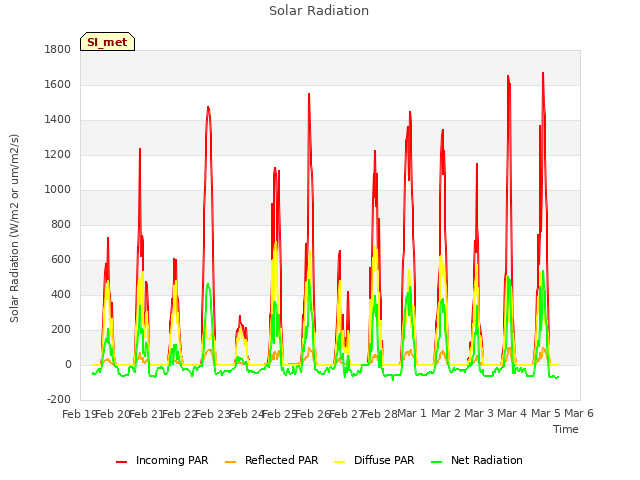640x480 pixels.
Task: Click the yellow Diffuse PAR legend swatch
Action: pyautogui.click(x=340, y=462)
